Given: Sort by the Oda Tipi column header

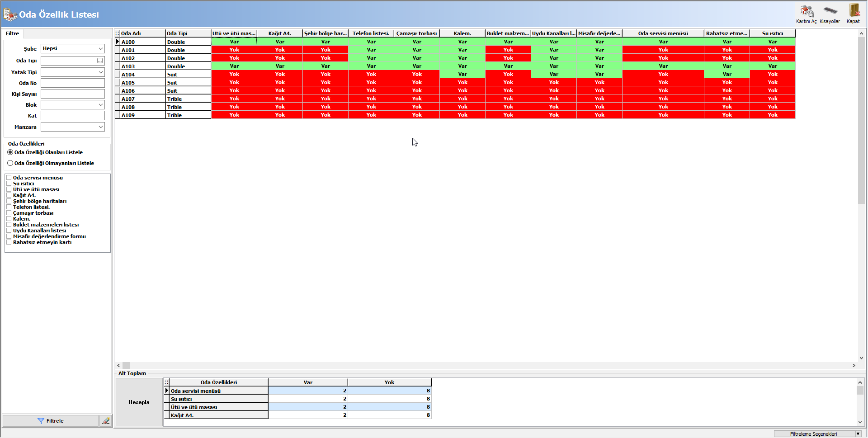Looking at the screenshot, I should coord(189,33).
